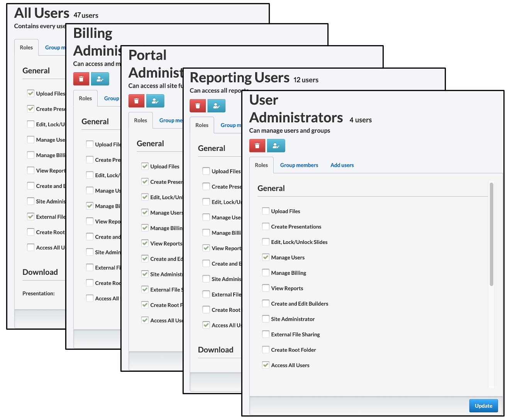The width and height of the screenshot is (508, 420).
Task: Click red delete icon in Billing Administrators panel
Action: pyautogui.click(x=81, y=79)
